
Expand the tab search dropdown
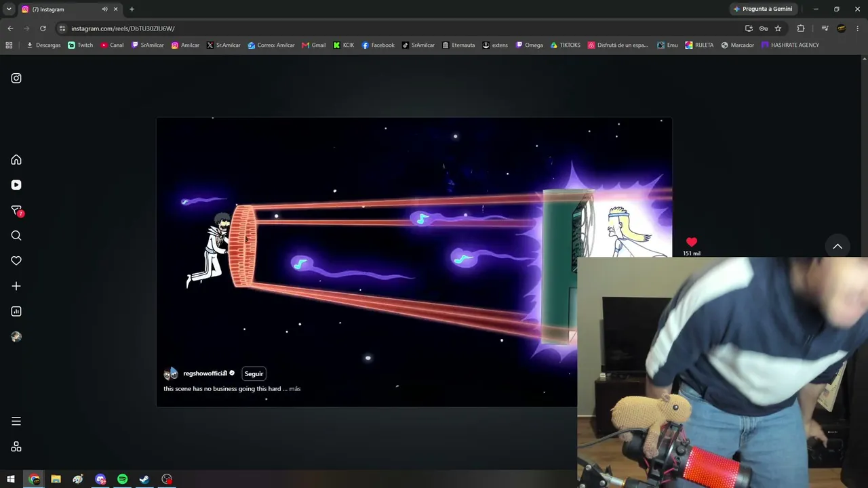pos(9,9)
